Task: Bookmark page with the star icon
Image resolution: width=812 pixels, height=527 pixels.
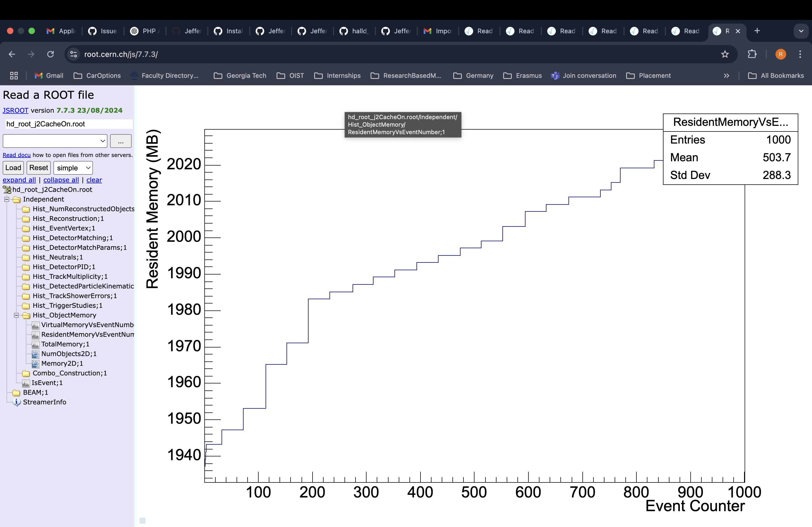Action: click(x=725, y=54)
